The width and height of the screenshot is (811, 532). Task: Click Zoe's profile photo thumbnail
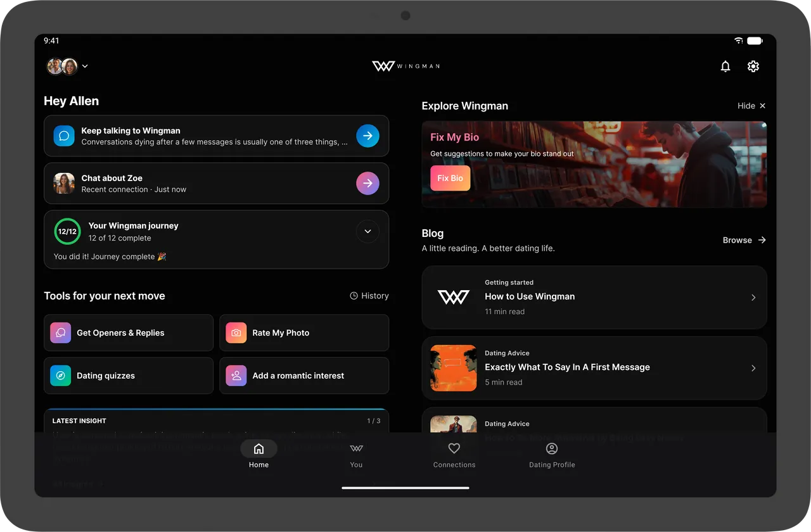coord(64,184)
